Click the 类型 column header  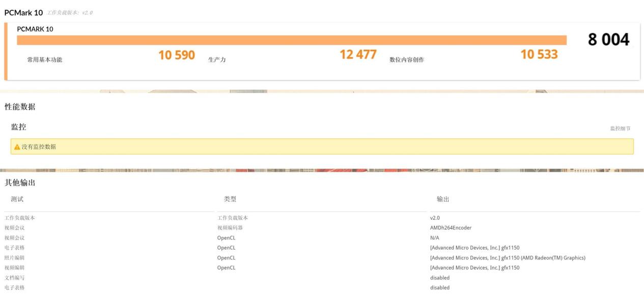coord(230,199)
